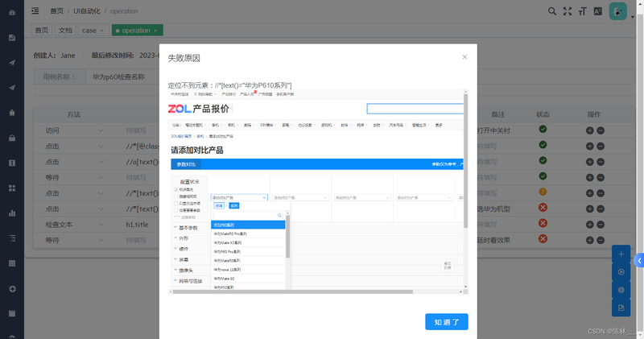This screenshot has width=644, height=339.
Task: Click the floating blue file button
Action: point(621,308)
